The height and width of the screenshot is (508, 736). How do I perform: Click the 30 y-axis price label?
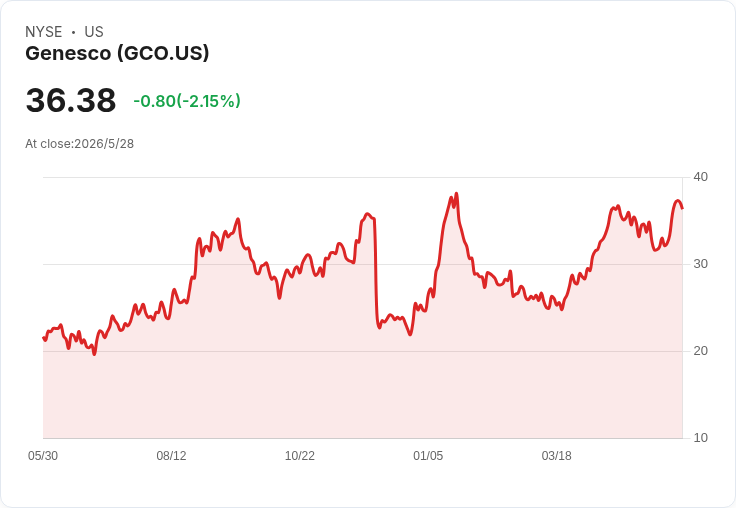[700, 264]
